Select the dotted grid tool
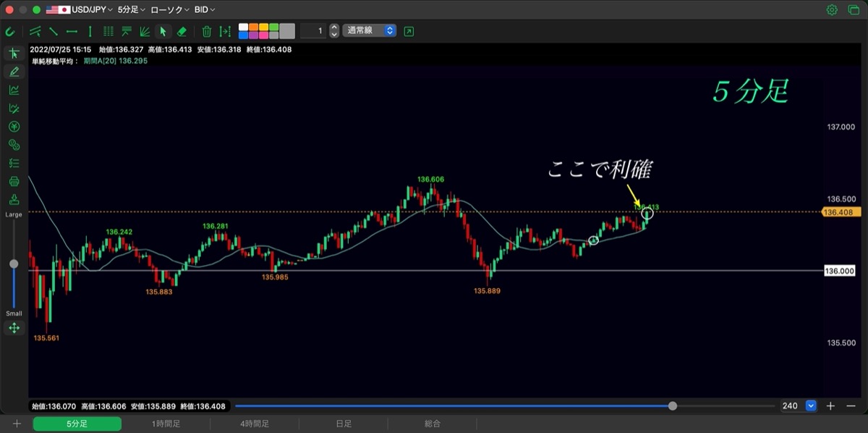Image resolution: width=868 pixels, height=433 pixels. pos(109,31)
